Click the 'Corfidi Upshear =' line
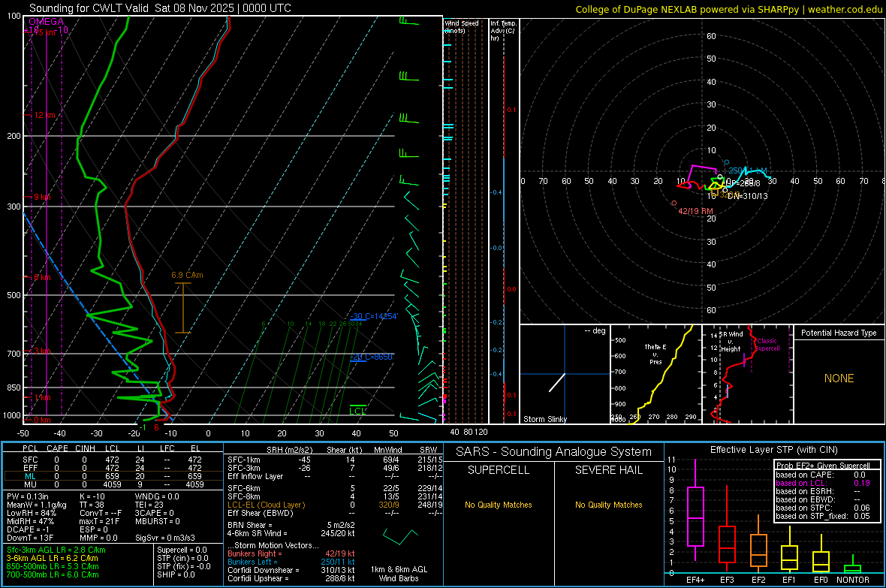 click(291, 578)
